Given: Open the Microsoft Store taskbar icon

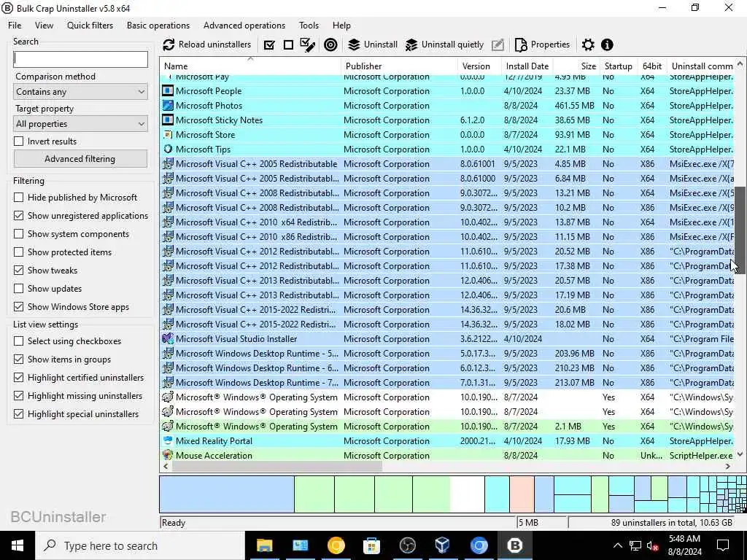Looking at the screenshot, I should tap(371, 545).
